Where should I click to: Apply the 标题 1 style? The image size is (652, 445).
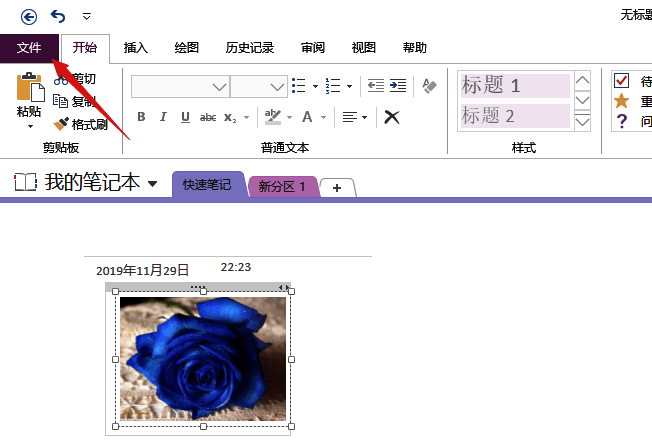point(515,86)
